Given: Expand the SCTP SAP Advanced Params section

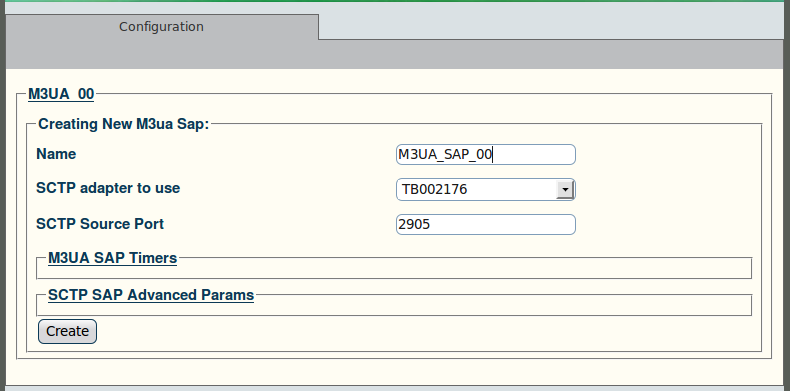Looking at the screenshot, I should [151, 295].
